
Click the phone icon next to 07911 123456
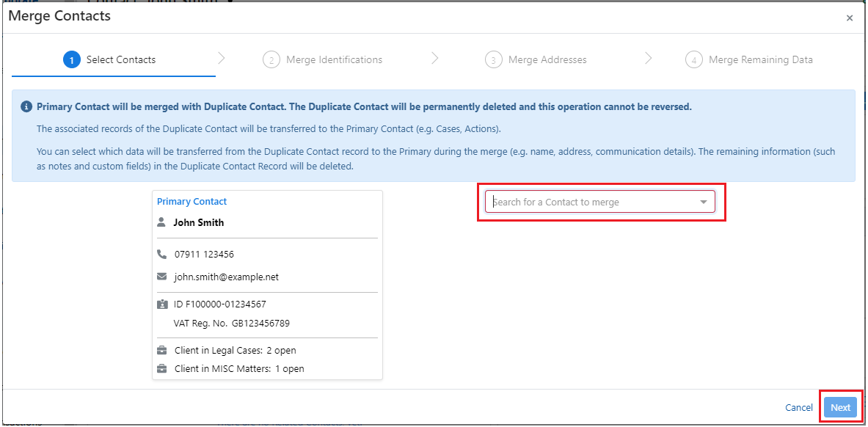coord(162,255)
